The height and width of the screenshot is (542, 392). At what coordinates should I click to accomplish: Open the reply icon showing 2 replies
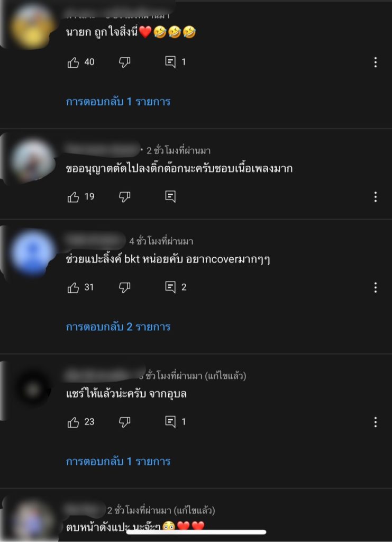pyautogui.click(x=170, y=287)
